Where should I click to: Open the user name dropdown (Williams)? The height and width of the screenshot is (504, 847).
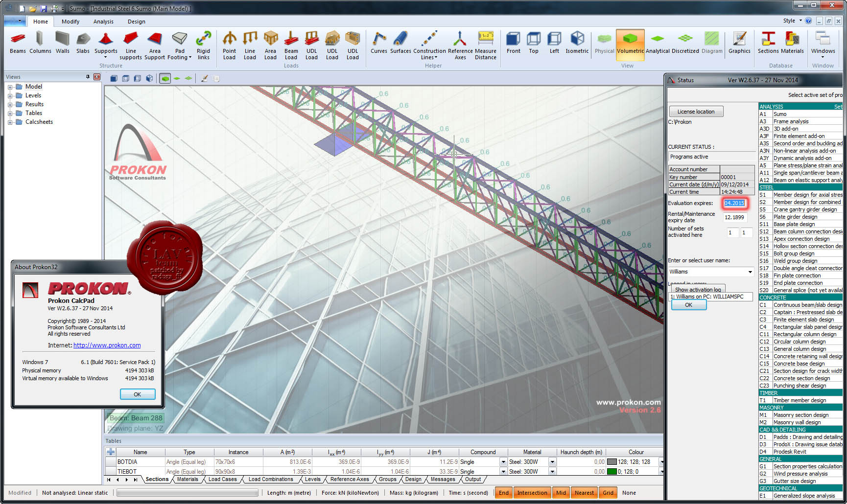750,272
